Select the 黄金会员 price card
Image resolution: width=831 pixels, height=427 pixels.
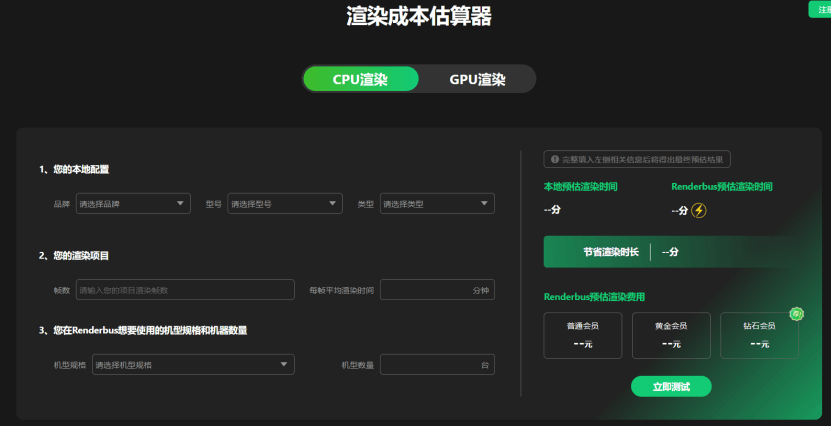671,335
